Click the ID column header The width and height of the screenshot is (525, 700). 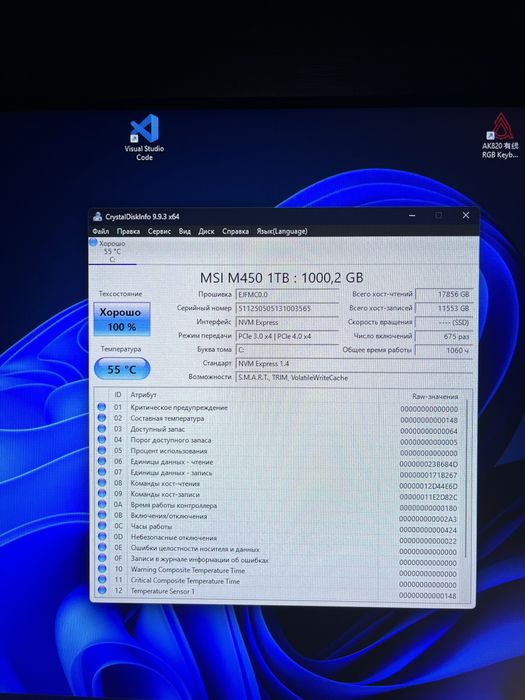click(118, 395)
